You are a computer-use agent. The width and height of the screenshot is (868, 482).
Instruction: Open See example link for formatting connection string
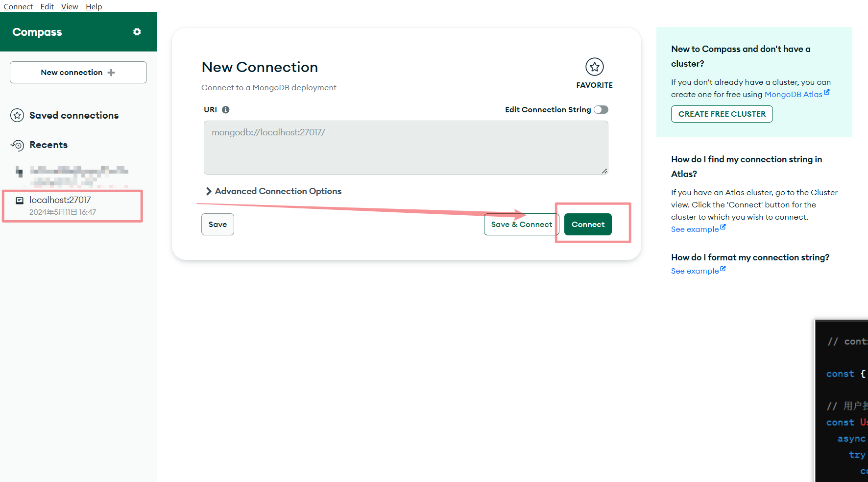tap(698, 271)
